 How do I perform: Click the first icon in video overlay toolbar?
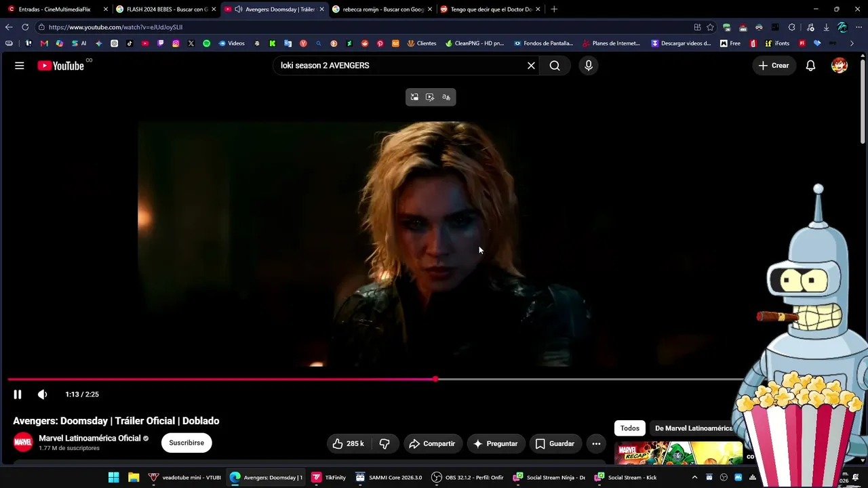[414, 98]
